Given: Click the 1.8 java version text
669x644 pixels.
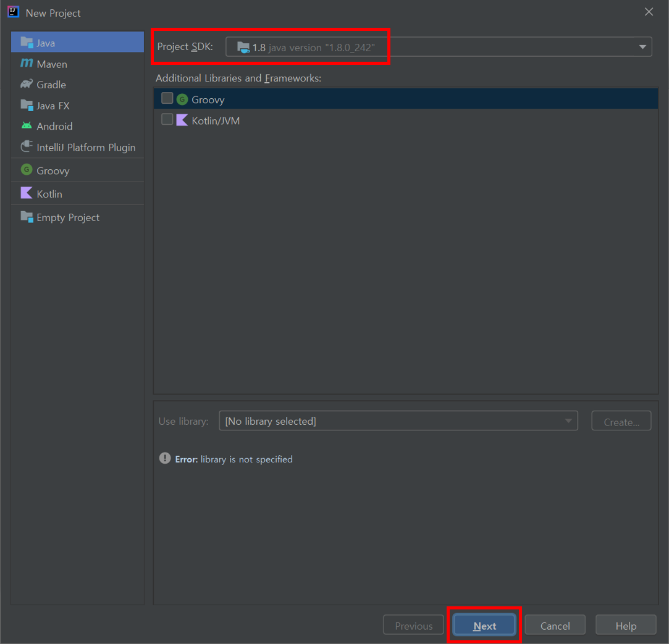Looking at the screenshot, I should tap(314, 48).
